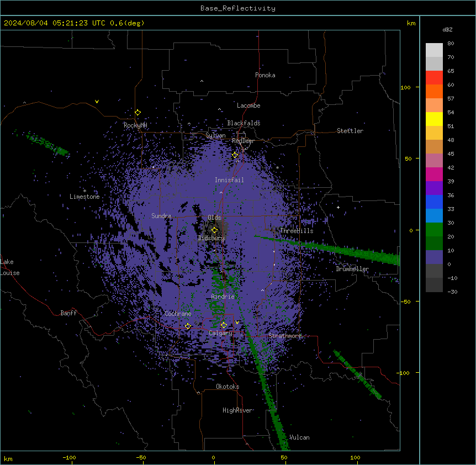The width and height of the screenshot is (476, 465).
Task: Click the Limestone label
Action: [84, 197]
